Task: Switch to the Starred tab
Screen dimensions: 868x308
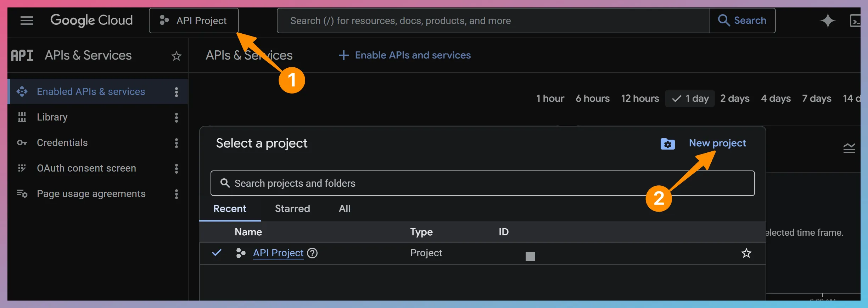Action: [292, 208]
